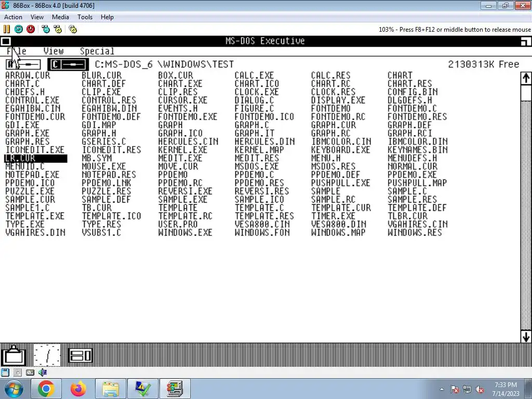Open the MS-DOS Executive system menu box

coord(6,42)
